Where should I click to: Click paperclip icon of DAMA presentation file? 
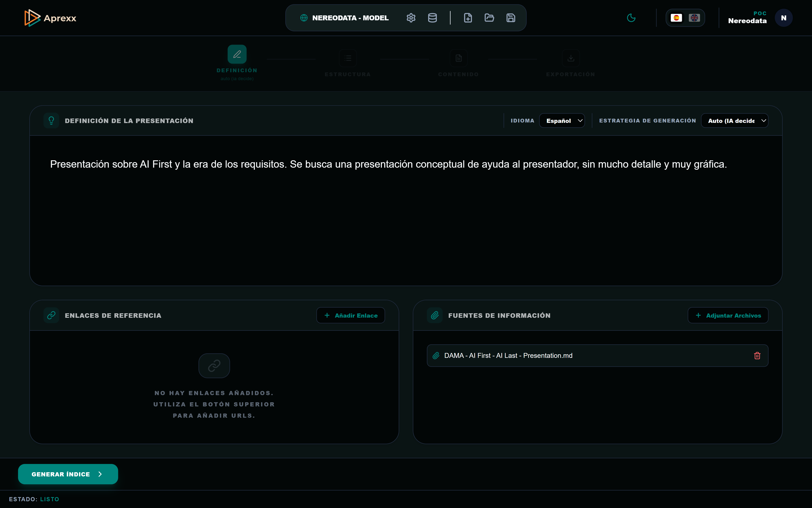tap(436, 355)
